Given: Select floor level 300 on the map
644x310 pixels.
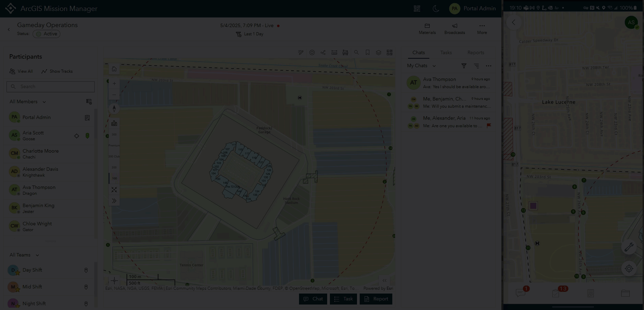Looking at the screenshot, I should coord(114,134).
